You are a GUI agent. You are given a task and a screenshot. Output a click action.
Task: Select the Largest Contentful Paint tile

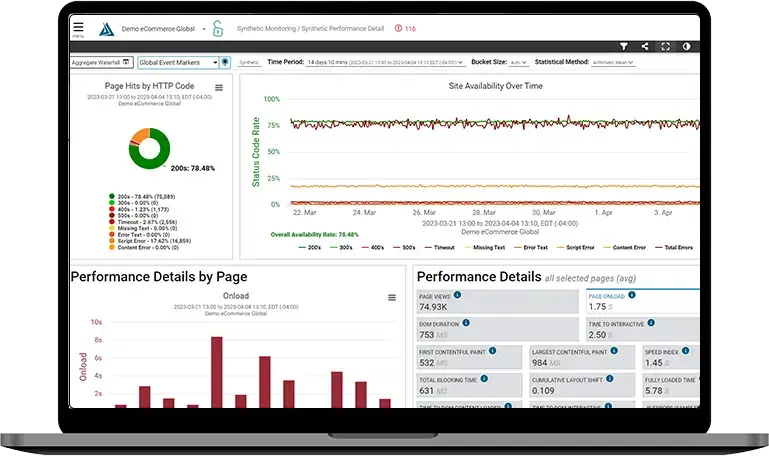(x=582, y=357)
